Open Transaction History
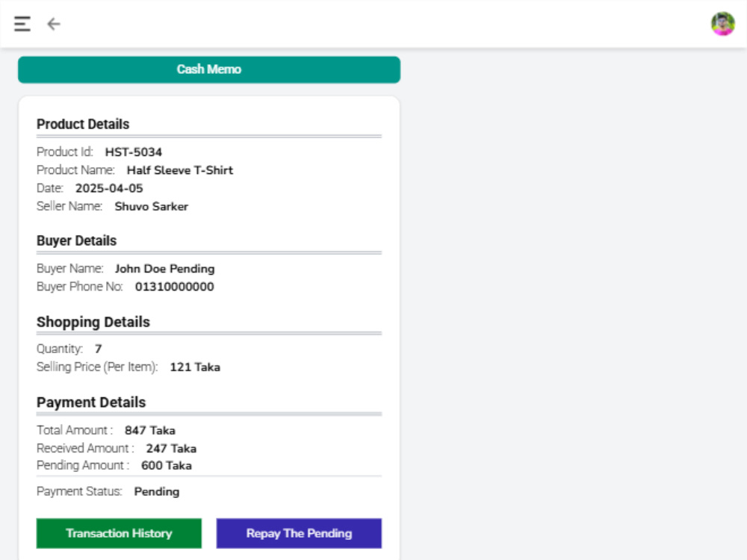Viewport: 747px width, 560px height. click(119, 533)
